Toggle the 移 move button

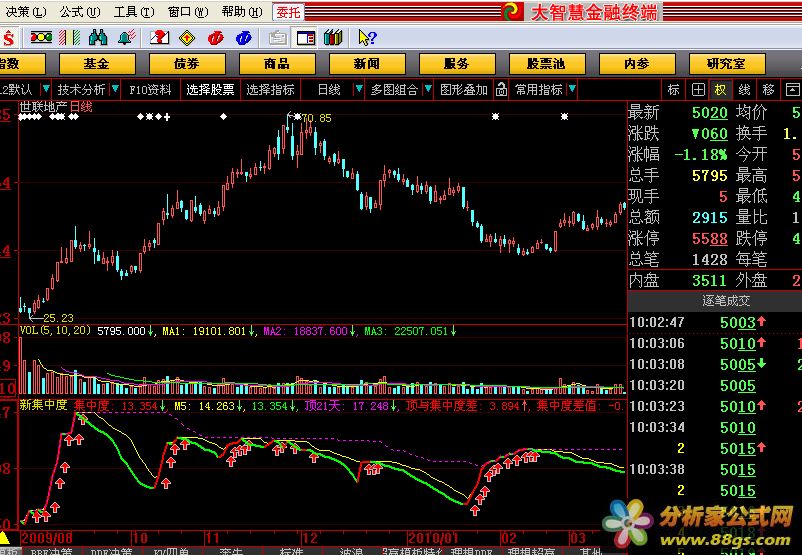click(x=768, y=90)
